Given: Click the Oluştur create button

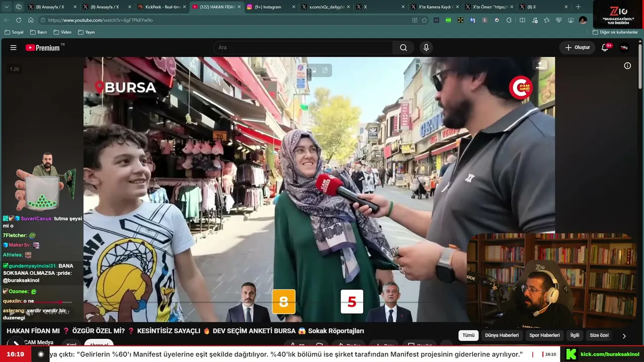Looking at the screenshot, I should pyautogui.click(x=577, y=48).
